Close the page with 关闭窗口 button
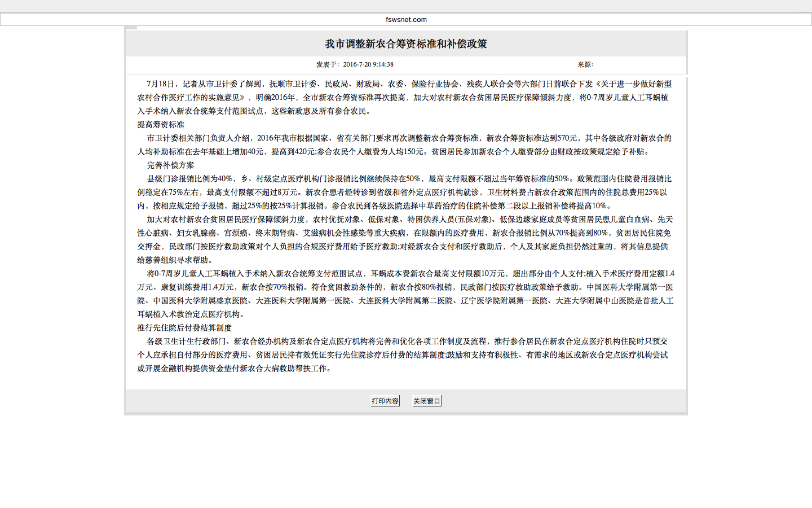The image size is (812, 508). [x=426, y=401]
